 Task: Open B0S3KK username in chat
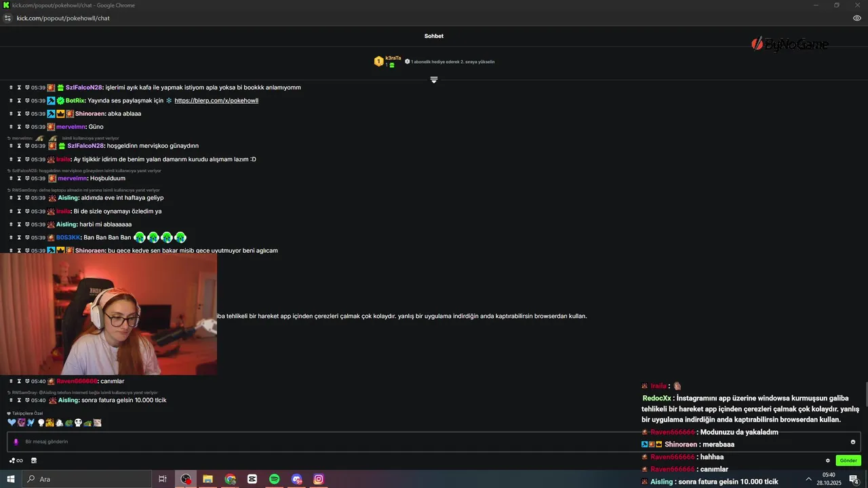(68, 237)
